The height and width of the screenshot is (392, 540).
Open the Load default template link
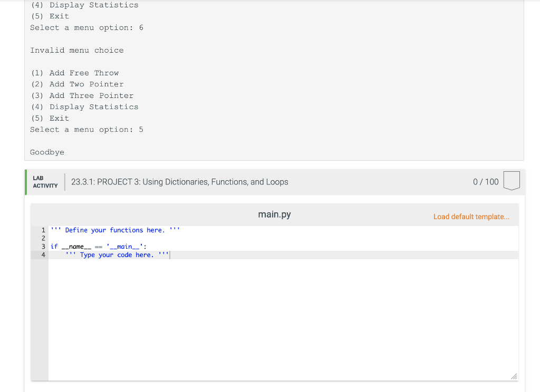point(471,217)
